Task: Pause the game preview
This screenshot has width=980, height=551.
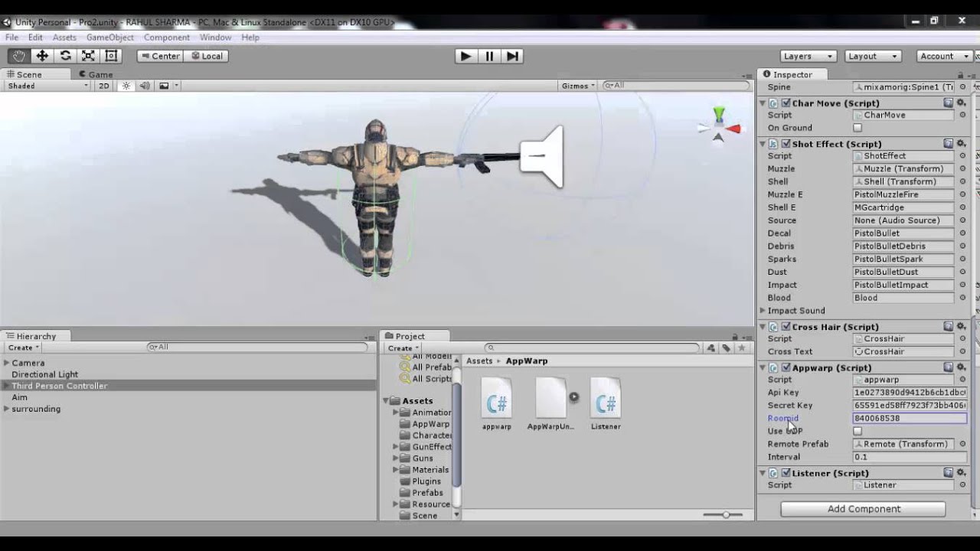Action: tap(489, 56)
